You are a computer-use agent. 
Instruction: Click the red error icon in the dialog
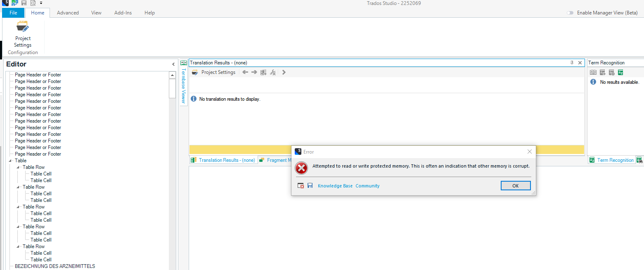[302, 168]
